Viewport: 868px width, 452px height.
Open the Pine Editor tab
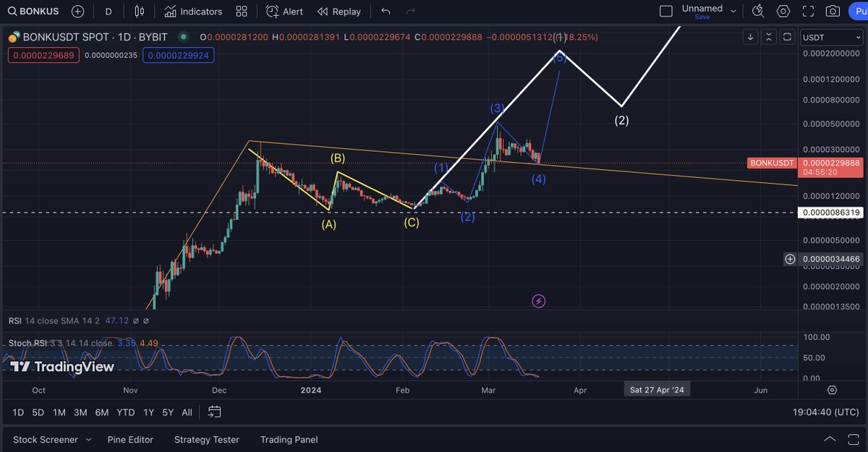(130, 439)
